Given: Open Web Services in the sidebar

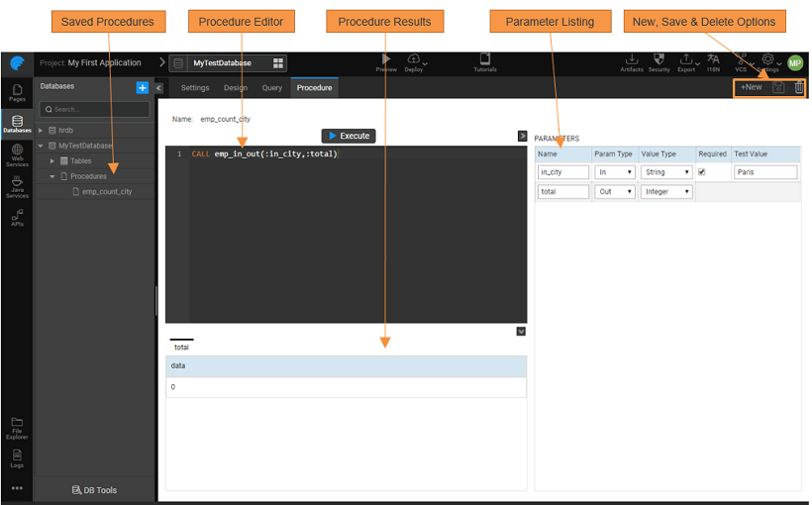Looking at the screenshot, I should (17, 153).
